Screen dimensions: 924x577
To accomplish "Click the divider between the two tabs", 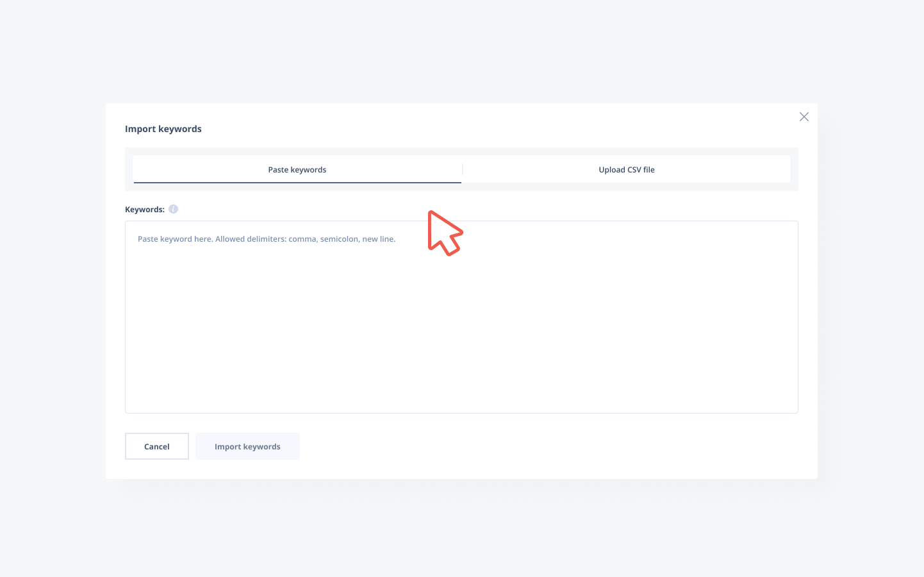I will pyautogui.click(x=463, y=170).
